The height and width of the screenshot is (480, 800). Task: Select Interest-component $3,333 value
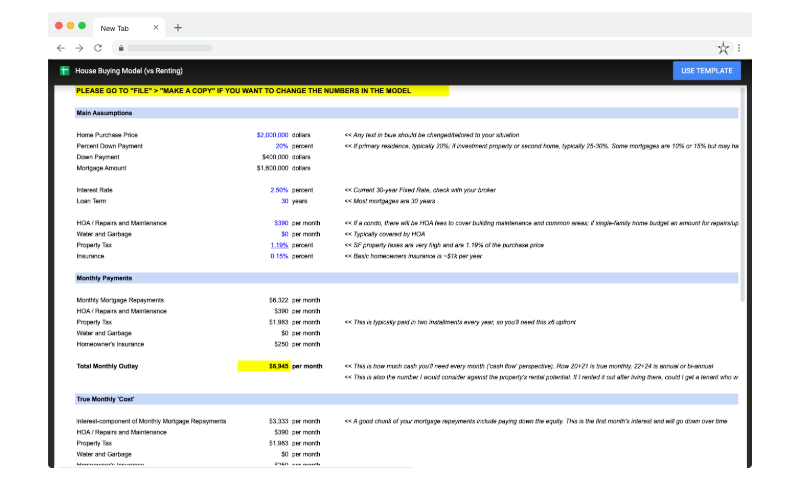pyautogui.click(x=279, y=421)
